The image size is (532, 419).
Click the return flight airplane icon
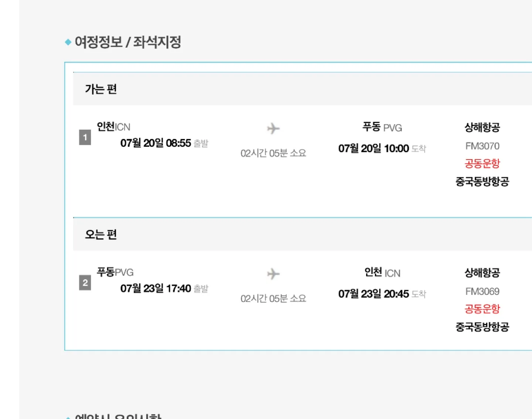[x=273, y=274]
